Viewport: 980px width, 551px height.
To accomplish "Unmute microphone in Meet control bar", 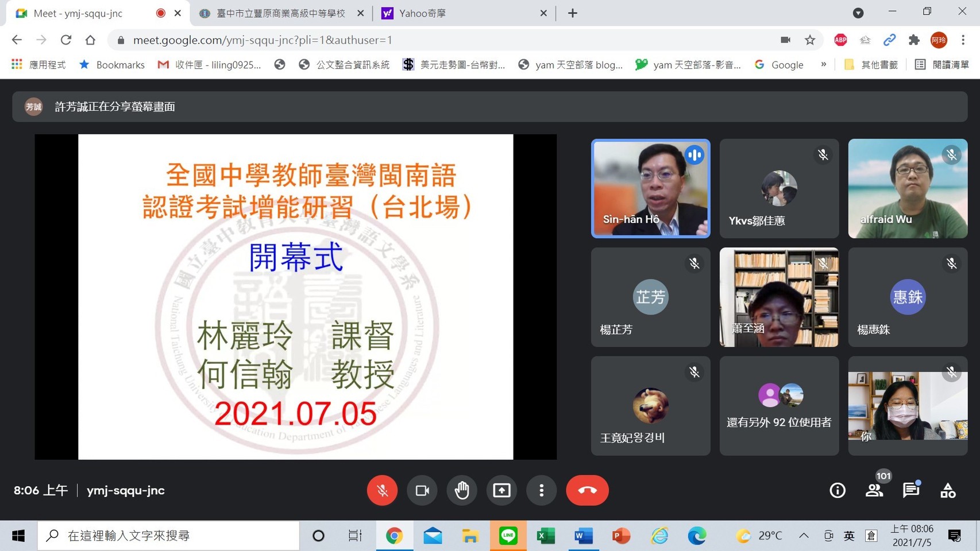I will pyautogui.click(x=382, y=490).
